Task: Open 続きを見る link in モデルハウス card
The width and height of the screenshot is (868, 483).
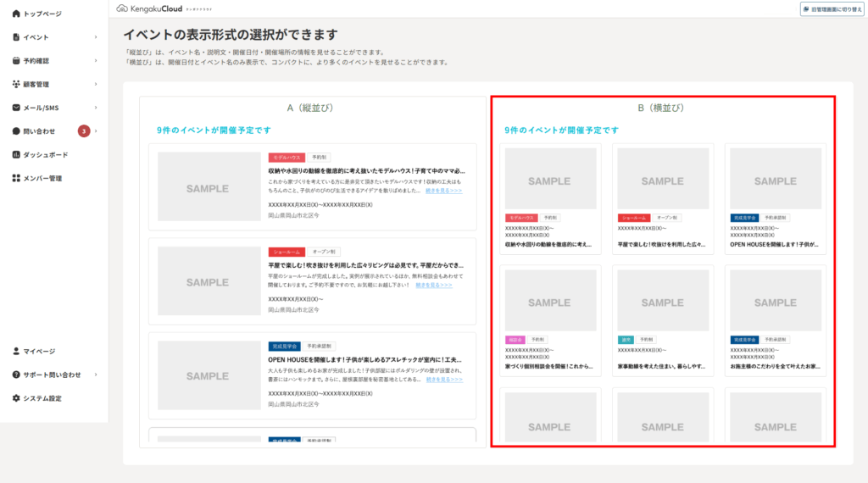Action: [443, 191]
